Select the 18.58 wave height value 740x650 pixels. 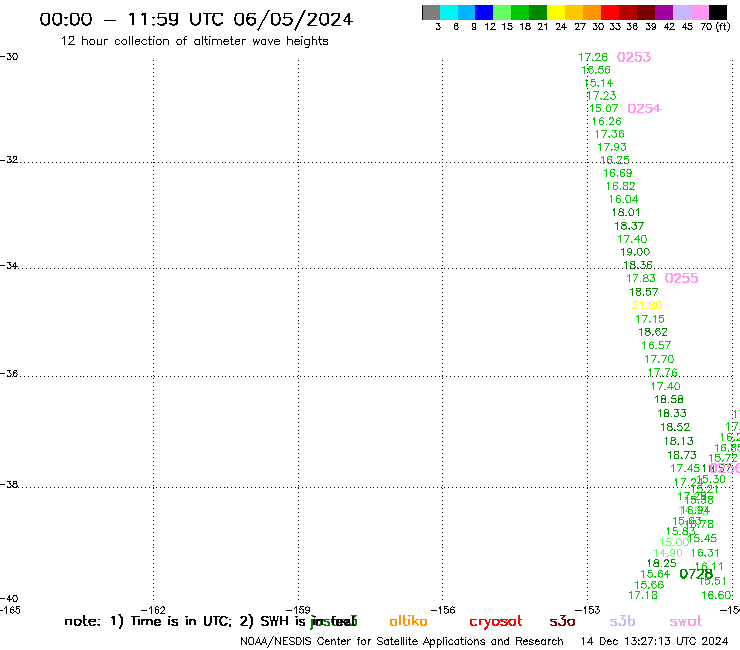click(x=669, y=399)
